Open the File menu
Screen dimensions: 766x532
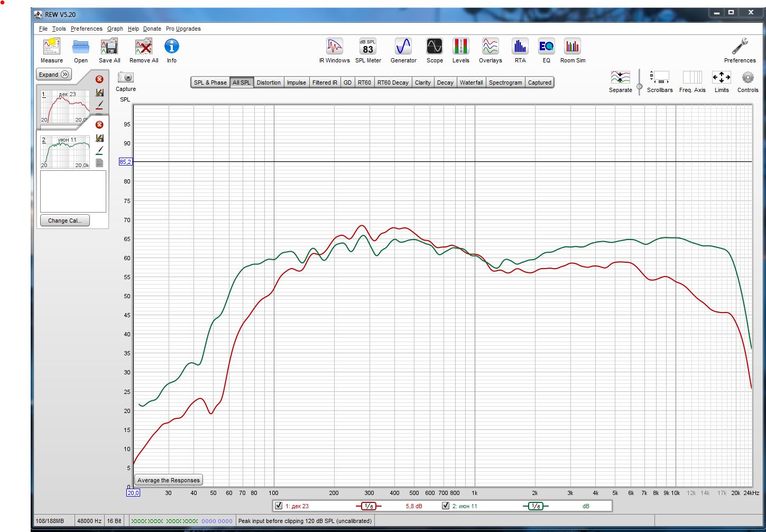43,29
